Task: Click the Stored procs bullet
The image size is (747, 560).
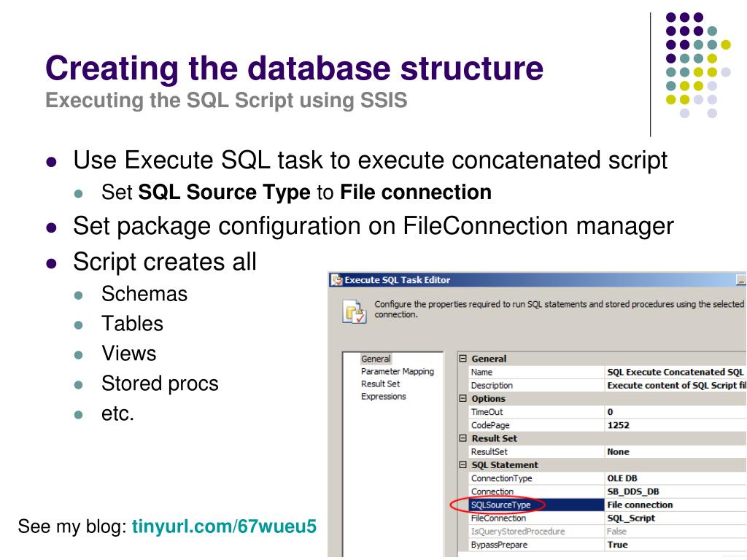Action: pyautogui.click(x=160, y=384)
